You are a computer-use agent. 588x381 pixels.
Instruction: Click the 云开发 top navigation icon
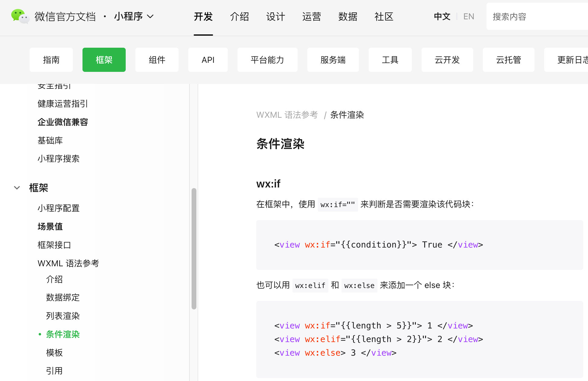point(447,59)
